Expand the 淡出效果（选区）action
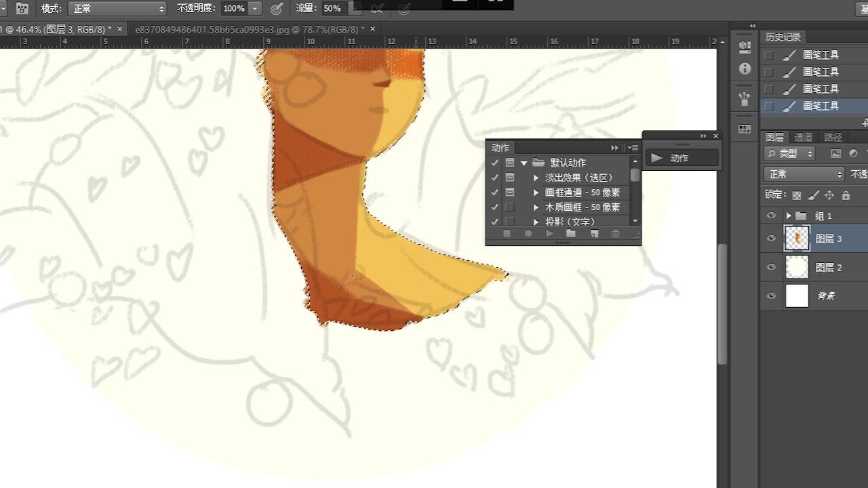Screen dimensions: 868x488 pyautogui.click(x=536, y=178)
